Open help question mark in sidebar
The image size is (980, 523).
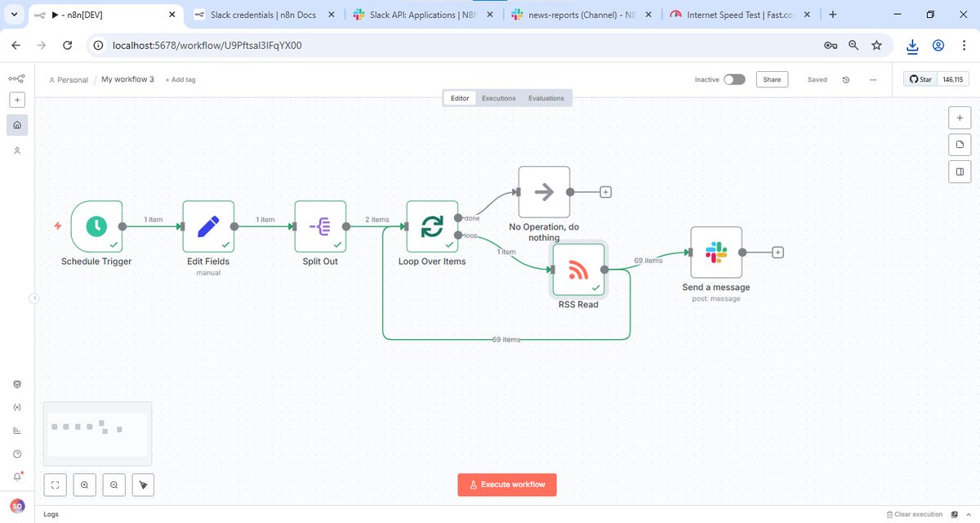pos(17,454)
